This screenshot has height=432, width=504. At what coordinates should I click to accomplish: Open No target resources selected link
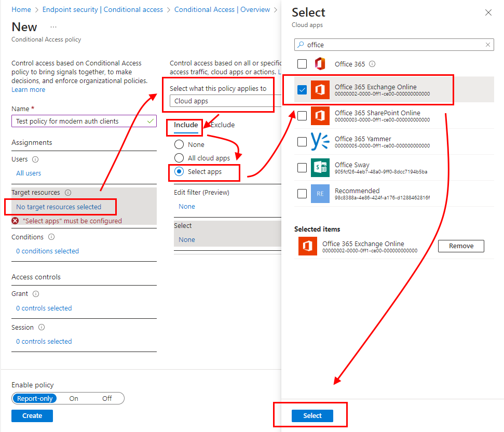coord(59,207)
